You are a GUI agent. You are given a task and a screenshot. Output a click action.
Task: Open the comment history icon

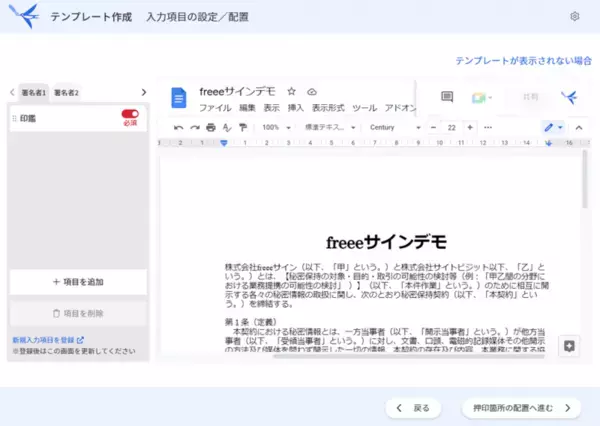click(x=447, y=97)
